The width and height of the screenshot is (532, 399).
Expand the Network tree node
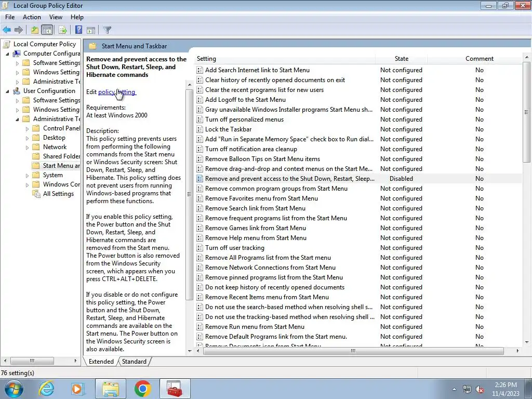pyautogui.click(x=27, y=147)
